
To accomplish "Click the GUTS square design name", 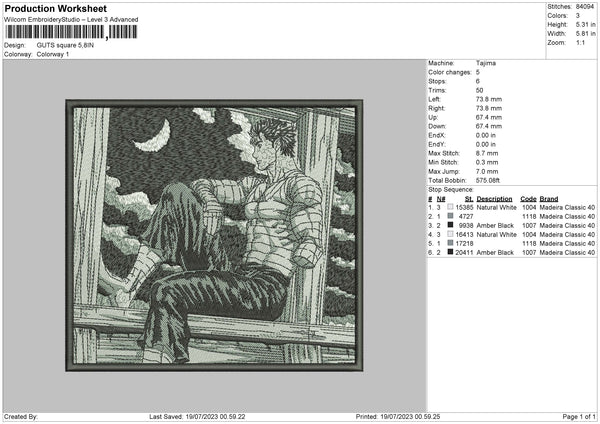I will tap(65, 45).
